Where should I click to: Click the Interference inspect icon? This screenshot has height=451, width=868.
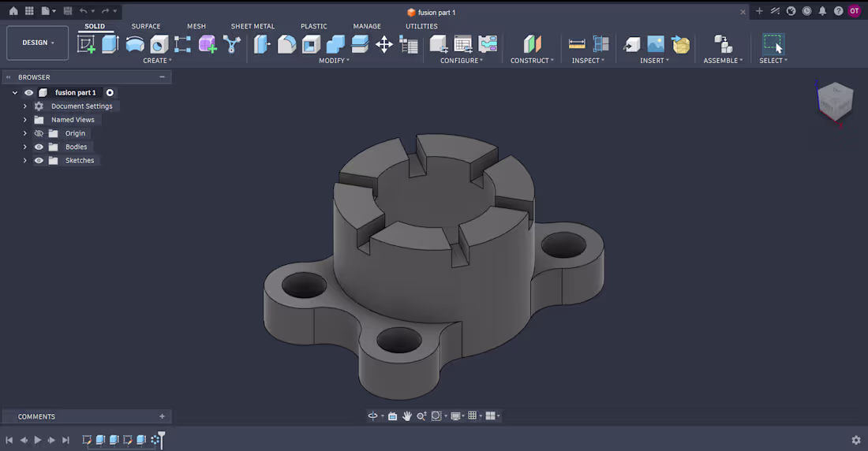pyautogui.click(x=601, y=44)
